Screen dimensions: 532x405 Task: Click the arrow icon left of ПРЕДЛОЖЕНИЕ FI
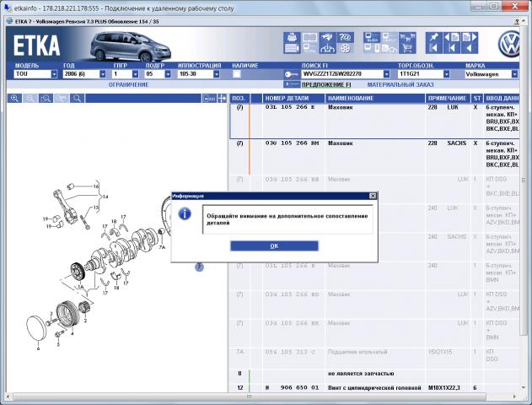(x=291, y=84)
